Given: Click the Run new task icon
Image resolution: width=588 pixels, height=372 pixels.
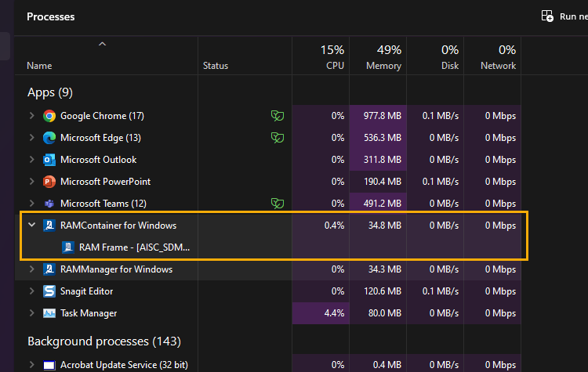Looking at the screenshot, I should pyautogui.click(x=547, y=16).
